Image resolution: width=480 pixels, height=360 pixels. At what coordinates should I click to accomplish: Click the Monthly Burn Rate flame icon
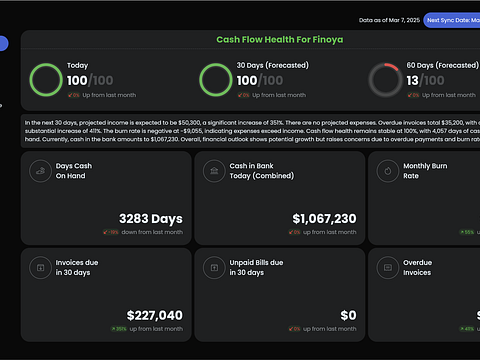[x=388, y=171]
